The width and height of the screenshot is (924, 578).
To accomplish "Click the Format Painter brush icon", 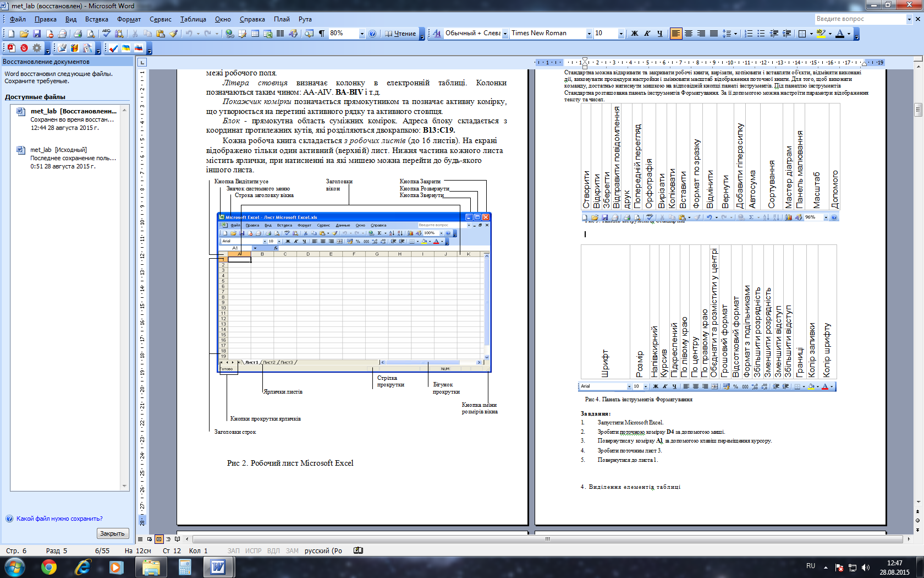I will point(174,34).
